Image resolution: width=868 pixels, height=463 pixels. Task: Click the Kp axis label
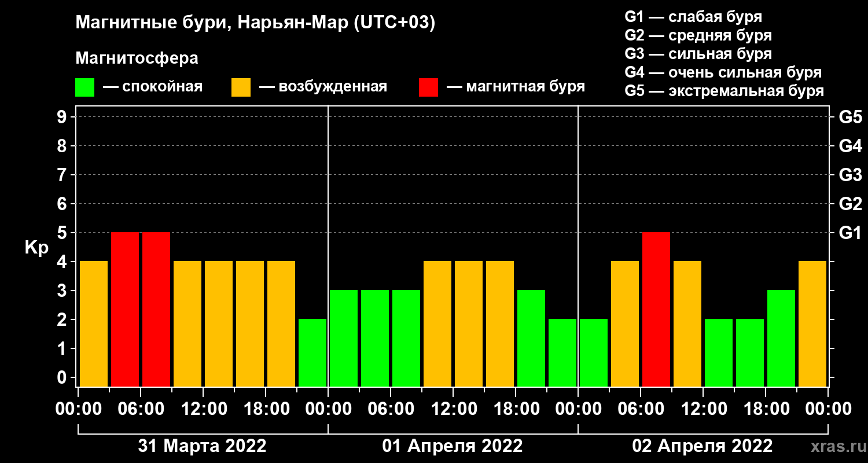[x=36, y=248]
